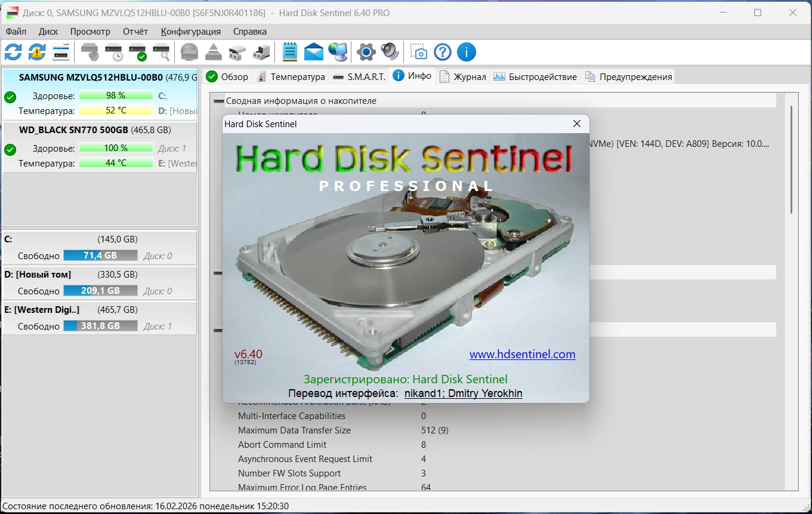812x514 pixels.
Task: Click the Сводная информация о накопителе heading
Action: coord(301,101)
